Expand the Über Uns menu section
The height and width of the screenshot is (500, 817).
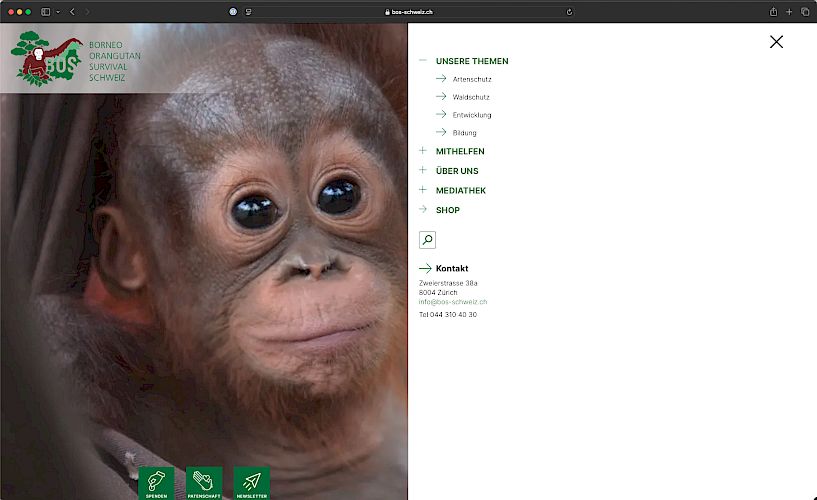click(x=423, y=171)
